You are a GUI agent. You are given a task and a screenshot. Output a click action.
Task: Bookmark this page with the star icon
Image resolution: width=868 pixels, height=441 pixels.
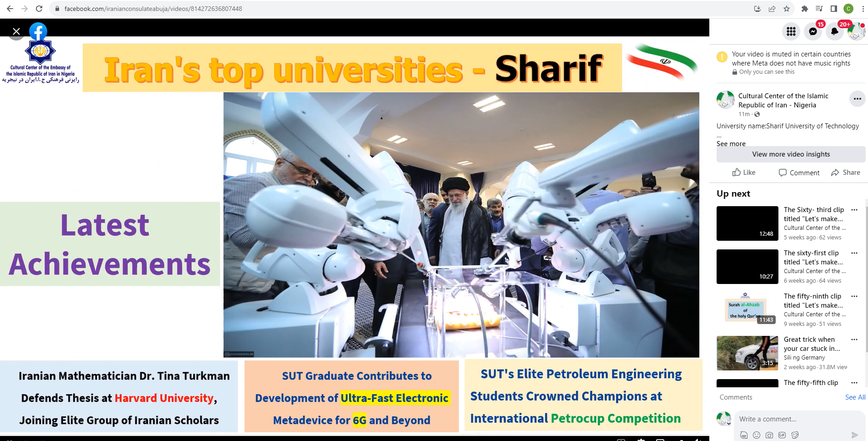click(x=787, y=9)
